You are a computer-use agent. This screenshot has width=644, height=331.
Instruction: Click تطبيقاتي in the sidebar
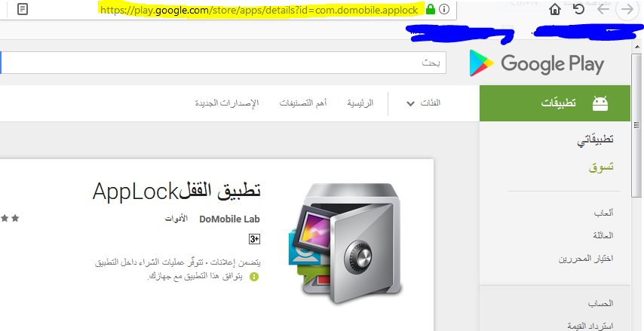click(x=595, y=139)
